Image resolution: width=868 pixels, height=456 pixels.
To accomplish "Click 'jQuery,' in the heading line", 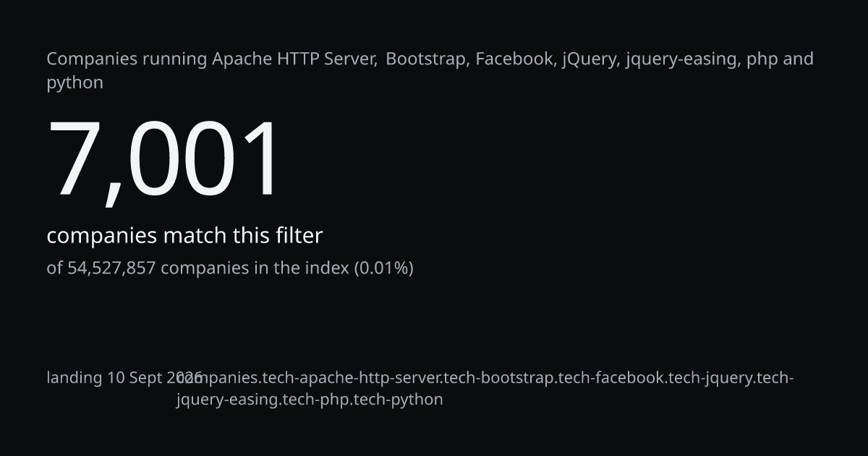I will point(591,60).
